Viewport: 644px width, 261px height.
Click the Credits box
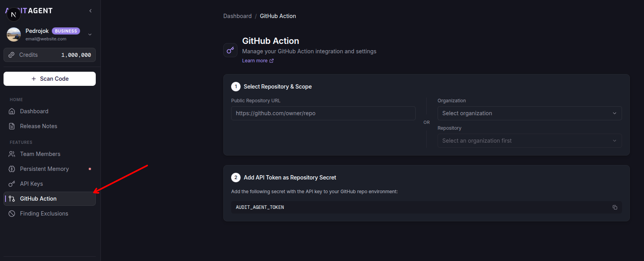(x=49, y=55)
